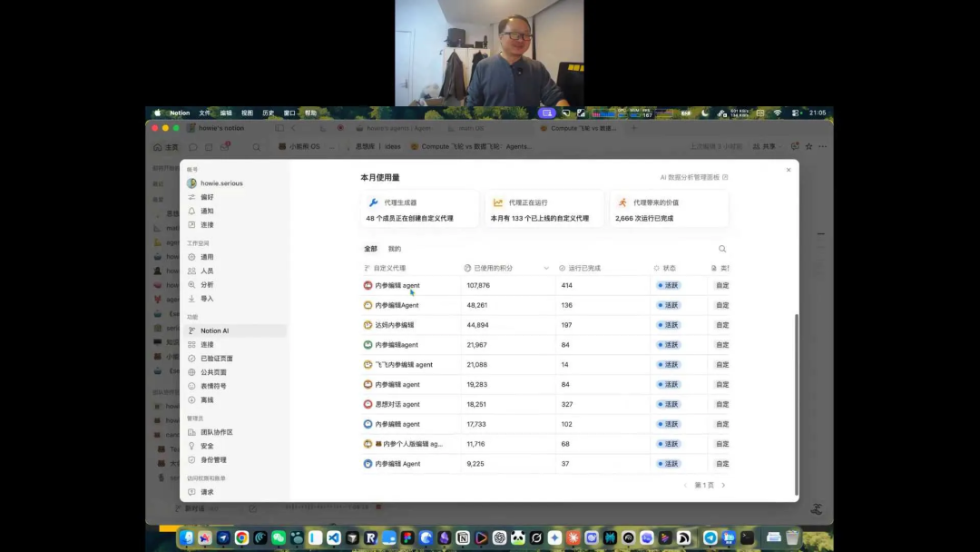Image resolution: width=980 pixels, height=552 pixels.
Task: Open the 文件 menu in the menu bar
Action: (x=204, y=113)
